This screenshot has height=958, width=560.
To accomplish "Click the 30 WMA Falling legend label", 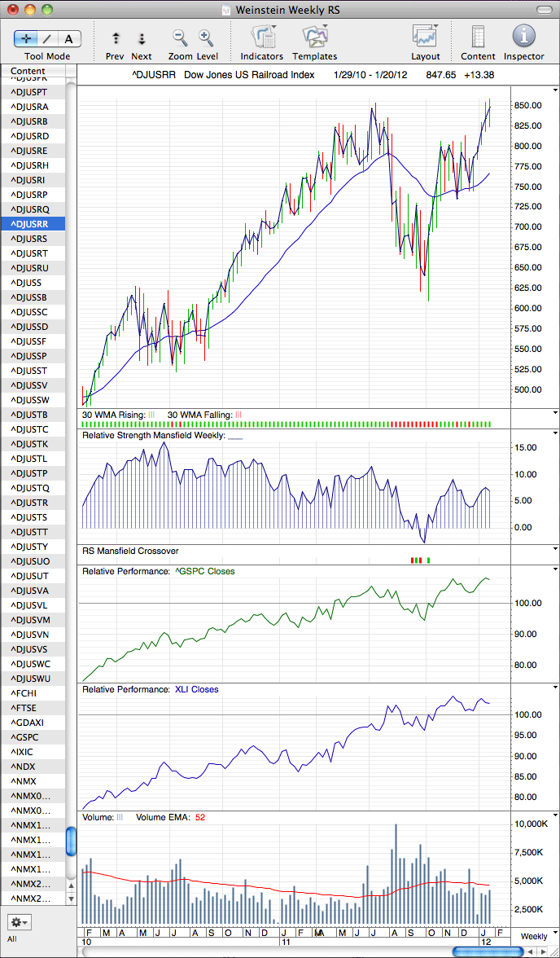I will (199, 414).
